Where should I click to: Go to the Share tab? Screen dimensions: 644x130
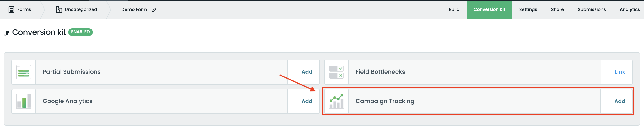coord(557,9)
